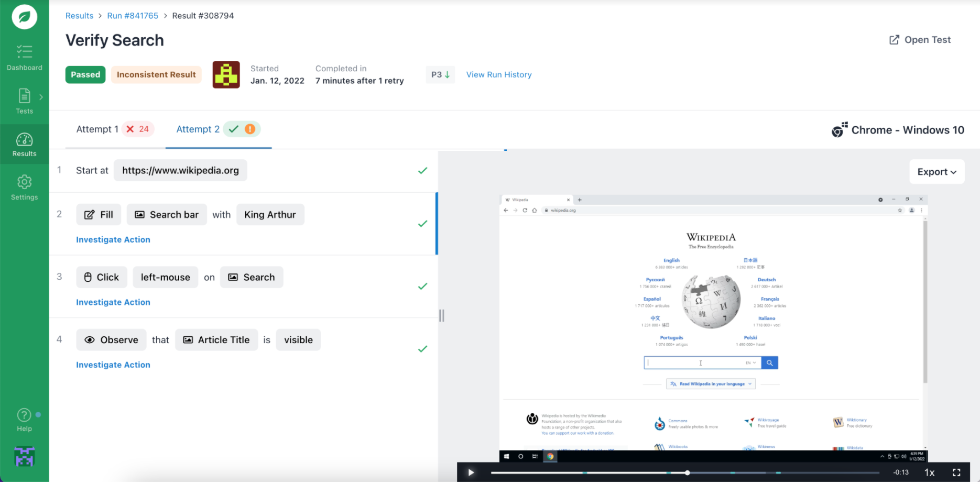Open the Results sidebar item
Image resolution: width=980 pixels, height=484 pixels.
25,145
